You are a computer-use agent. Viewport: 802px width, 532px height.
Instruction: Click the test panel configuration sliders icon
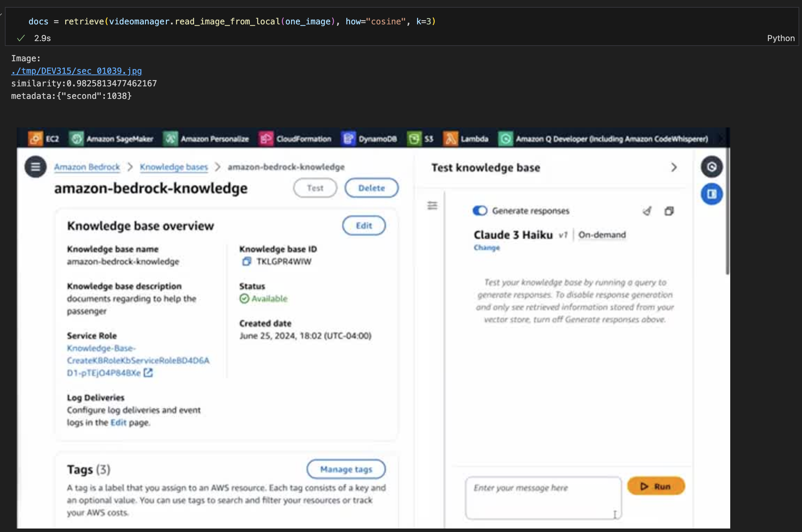(x=432, y=205)
